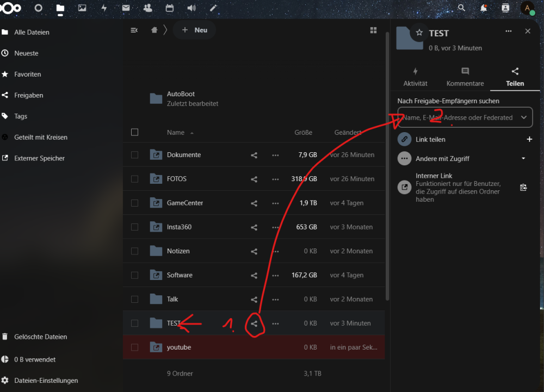Screen dimensions: 544x392
Task: Check the FOTOS row checkbox
Action: (134, 179)
